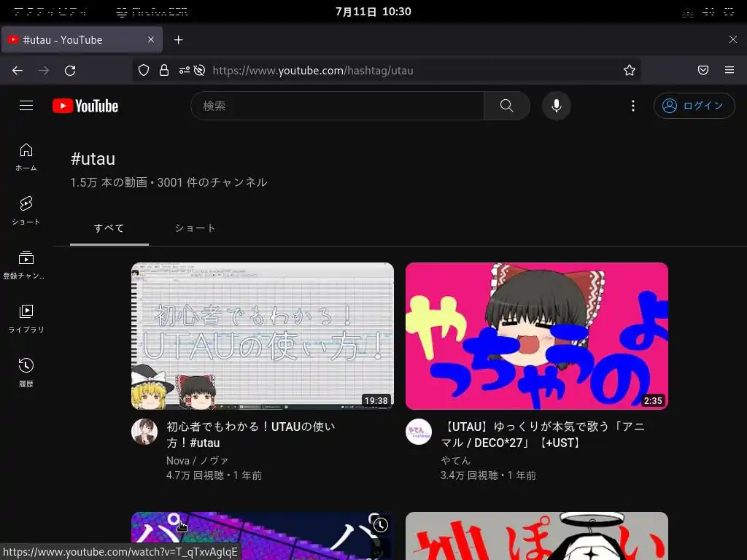The width and height of the screenshot is (747, 560).
Task: Open the Pocket save icon
Action: (x=703, y=71)
